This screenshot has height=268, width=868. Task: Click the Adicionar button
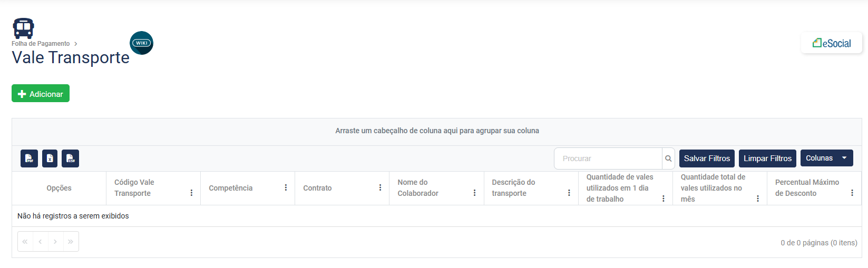[x=41, y=94]
